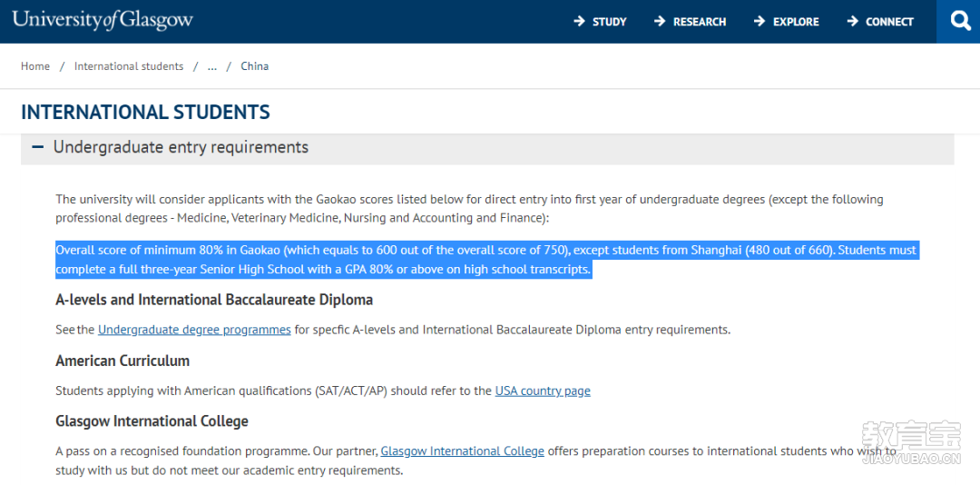Open the EXPLORE menu
This screenshot has width=980, height=485.
[796, 22]
